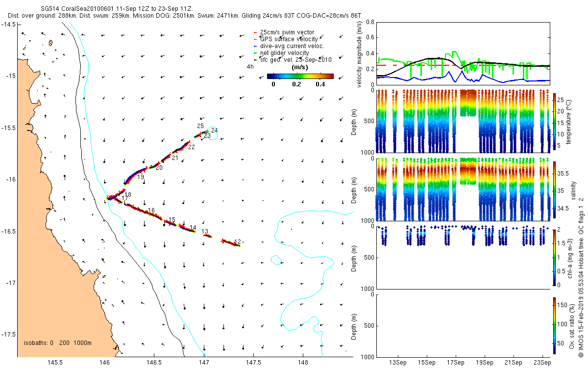The image size is (588, 368).
Task: Click the '17Sep' date tick label
Action: click(456, 362)
